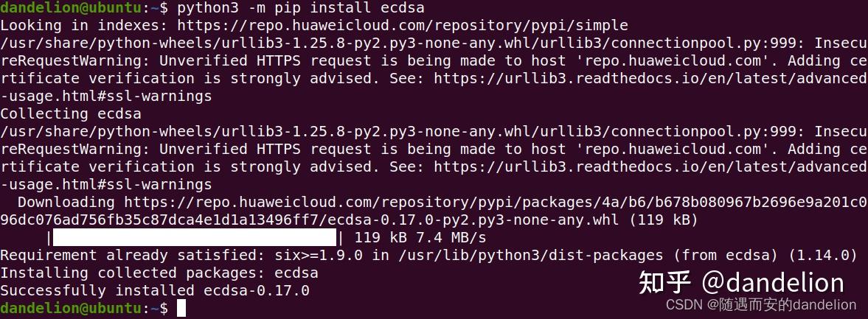868x319 pixels.
Task: Click the "Installing collected packages: ecdsa" line
Action: point(159,273)
